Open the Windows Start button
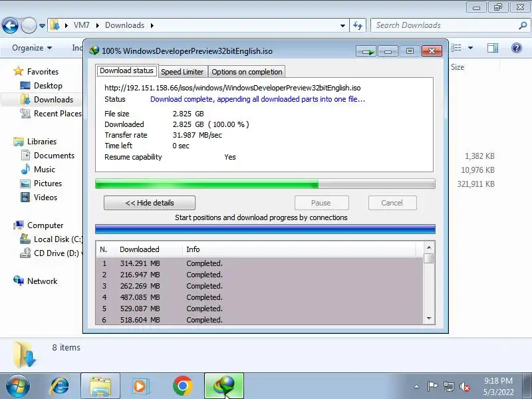This screenshot has width=532, height=399. tap(18, 386)
